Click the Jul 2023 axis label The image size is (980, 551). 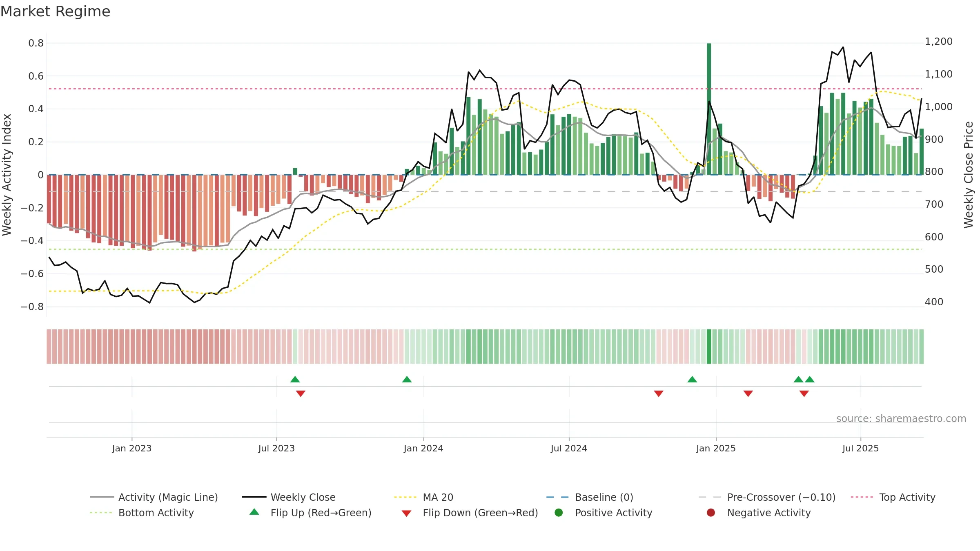tap(276, 449)
